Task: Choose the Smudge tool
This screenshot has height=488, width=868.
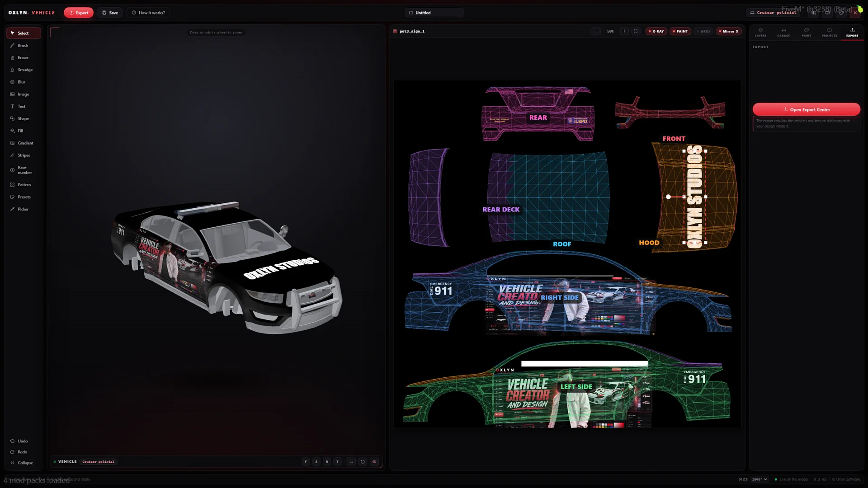Action: point(24,70)
